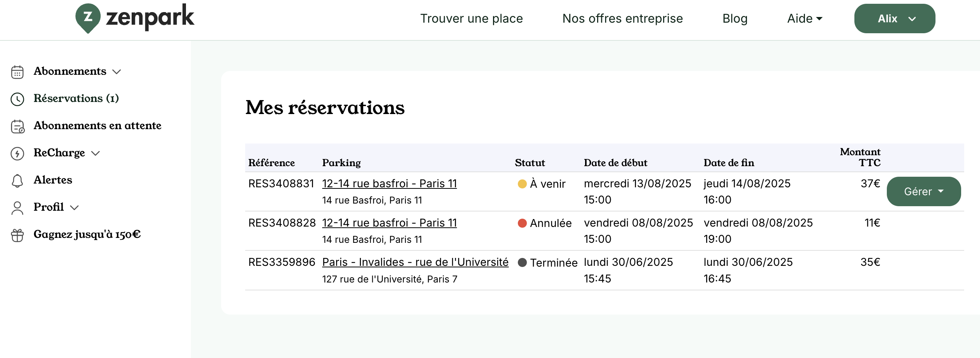This screenshot has height=358, width=980.
Task: Click the Zenpark logo icon
Action: pyautogui.click(x=89, y=17)
